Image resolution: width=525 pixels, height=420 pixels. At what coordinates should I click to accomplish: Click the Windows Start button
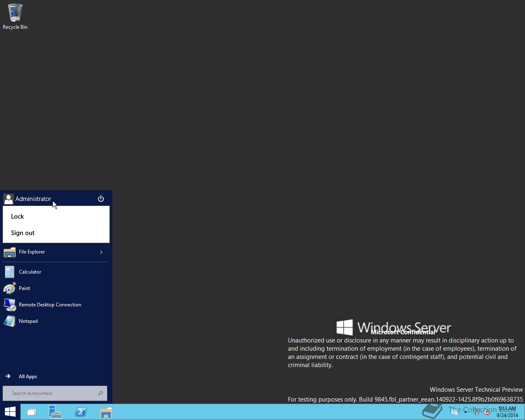coord(10,412)
